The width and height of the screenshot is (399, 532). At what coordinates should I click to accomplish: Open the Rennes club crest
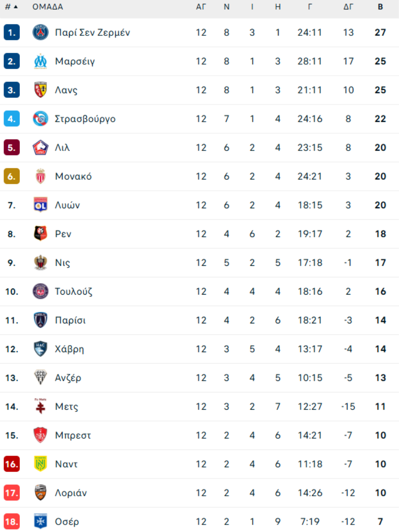click(40, 234)
